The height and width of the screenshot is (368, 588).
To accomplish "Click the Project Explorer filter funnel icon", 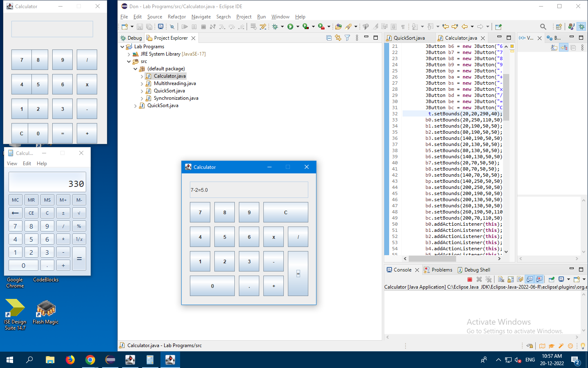I will (347, 38).
